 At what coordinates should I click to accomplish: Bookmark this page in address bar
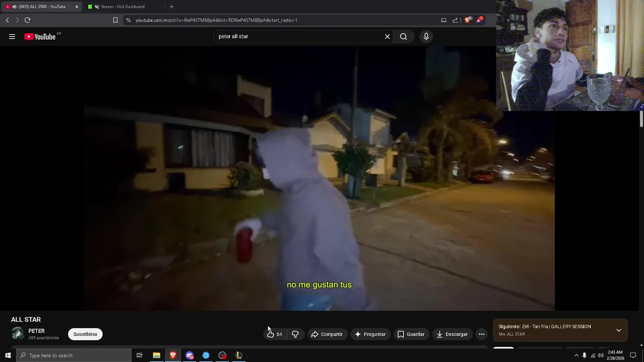point(115,20)
